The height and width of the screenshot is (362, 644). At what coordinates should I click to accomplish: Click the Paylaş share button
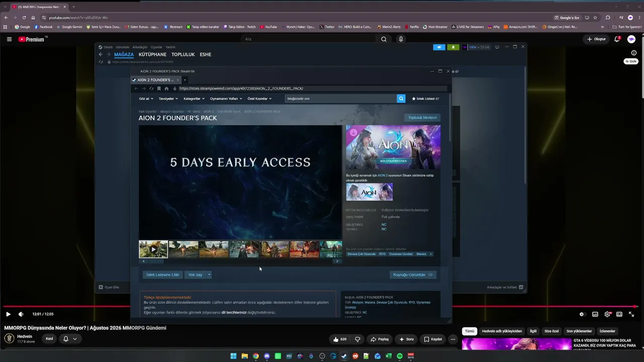pos(379,339)
